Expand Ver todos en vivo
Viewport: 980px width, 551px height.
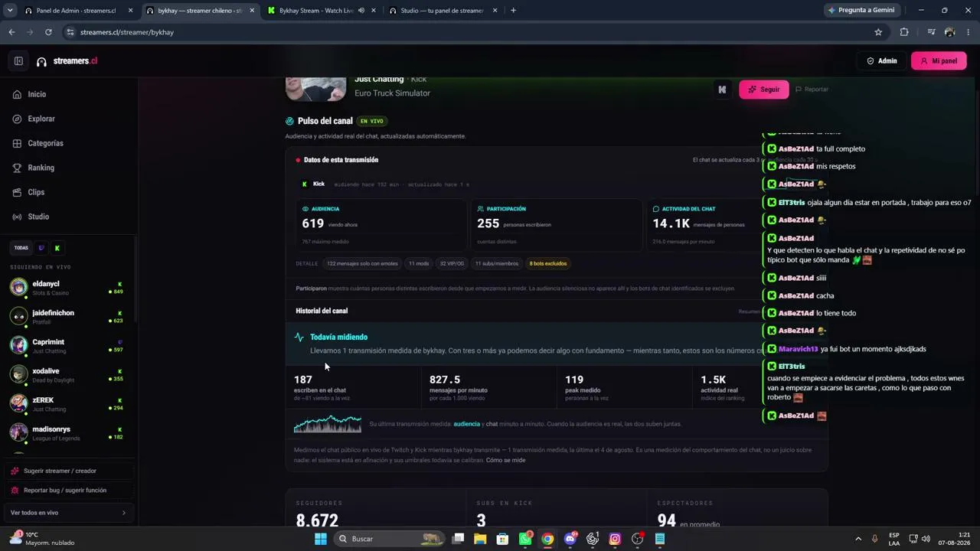click(68, 513)
